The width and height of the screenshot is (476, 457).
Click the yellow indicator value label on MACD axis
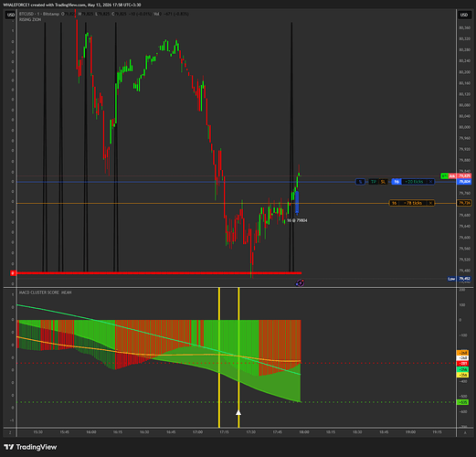click(x=463, y=375)
